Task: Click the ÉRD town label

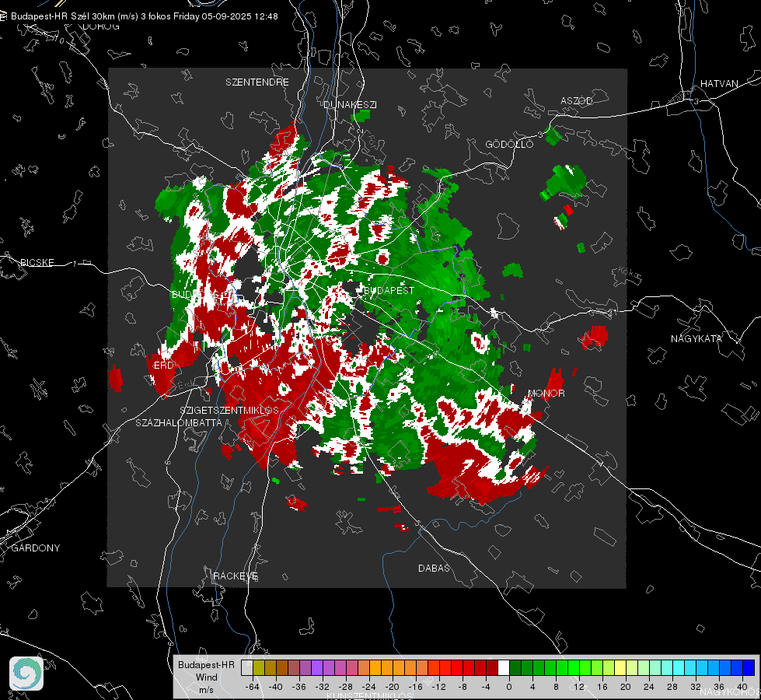Action: (x=163, y=366)
